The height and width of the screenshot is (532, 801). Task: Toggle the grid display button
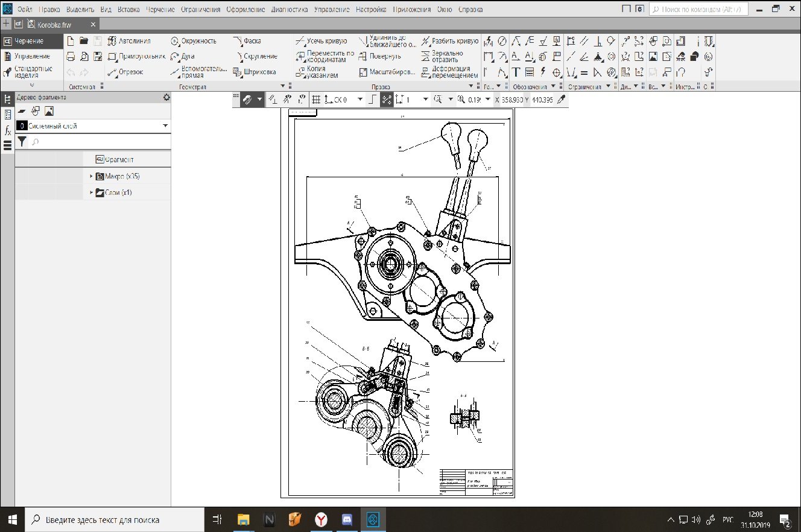[316, 100]
